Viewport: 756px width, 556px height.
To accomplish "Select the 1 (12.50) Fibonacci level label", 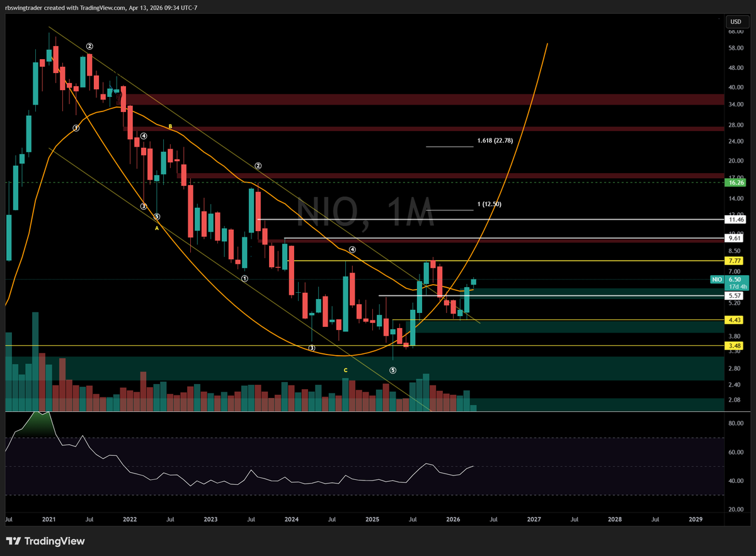I will [x=490, y=204].
